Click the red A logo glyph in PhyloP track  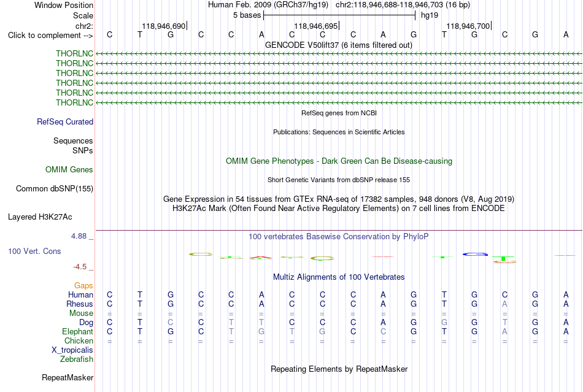click(x=261, y=257)
